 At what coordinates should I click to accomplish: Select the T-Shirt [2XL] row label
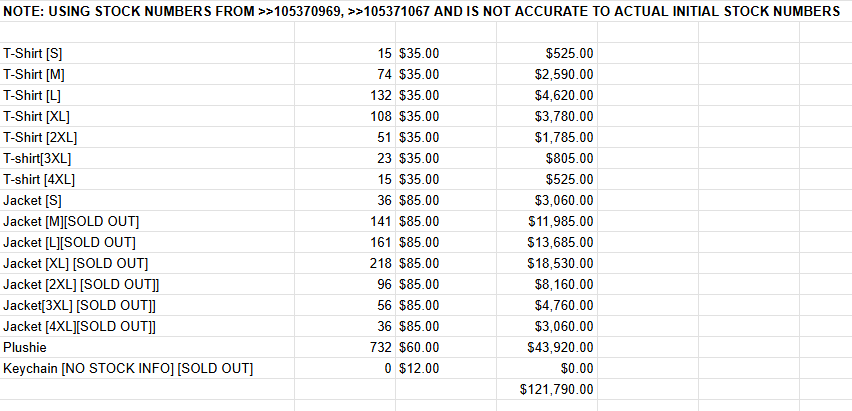147,138
